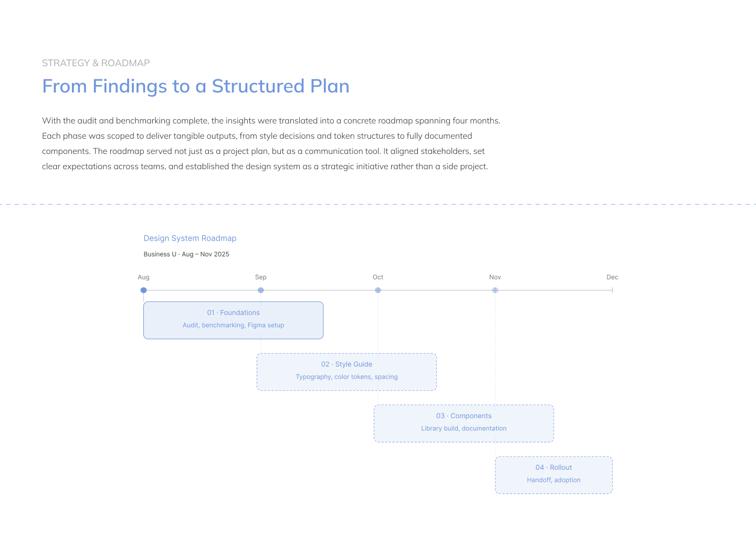
Task: Click the "Design System Roadmap" chart title
Action: (x=190, y=239)
